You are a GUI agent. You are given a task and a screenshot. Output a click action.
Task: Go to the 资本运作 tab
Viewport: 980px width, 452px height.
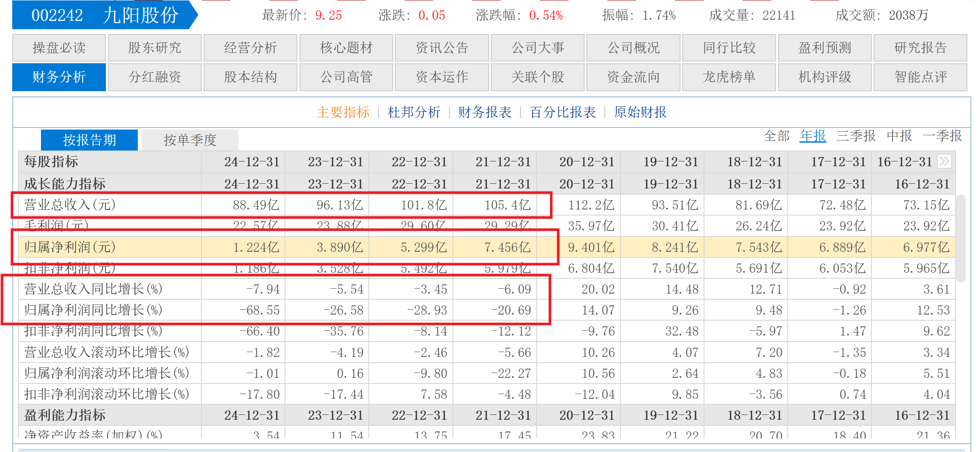click(442, 77)
